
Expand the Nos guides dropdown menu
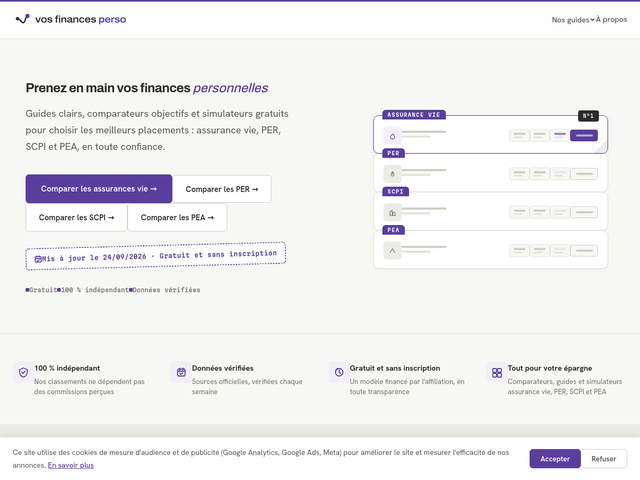pyautogui.click(x=573, y=20)
